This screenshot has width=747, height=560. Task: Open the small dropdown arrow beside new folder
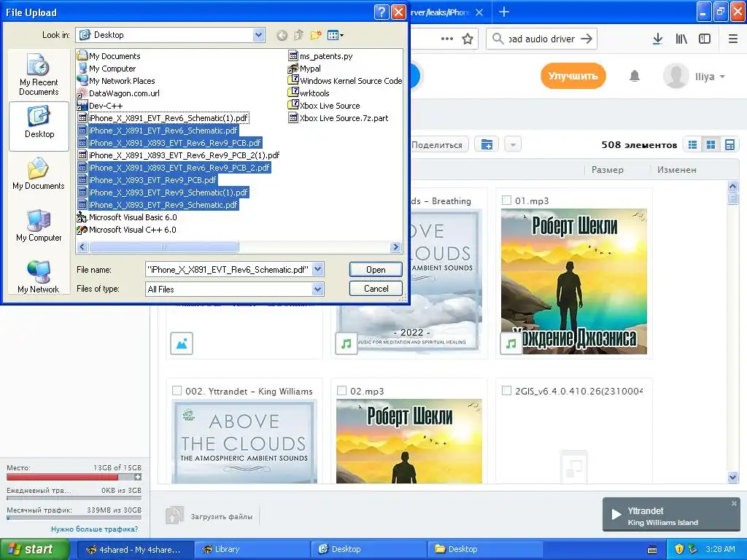tap(513, 144)
